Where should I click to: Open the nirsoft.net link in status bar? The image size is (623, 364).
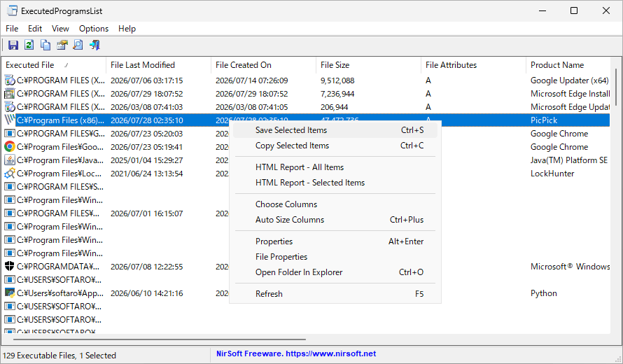coord(330,353)
